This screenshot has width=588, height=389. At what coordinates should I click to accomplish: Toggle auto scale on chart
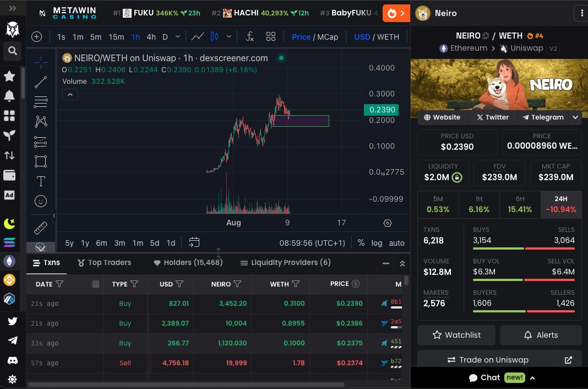pyautogui.click(x=396, y=242)
